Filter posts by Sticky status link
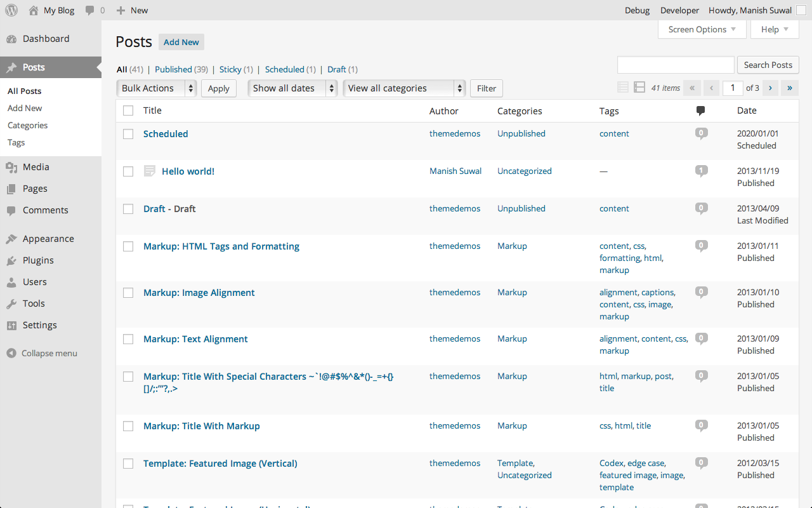812x508 pixels. pos(230,69)
